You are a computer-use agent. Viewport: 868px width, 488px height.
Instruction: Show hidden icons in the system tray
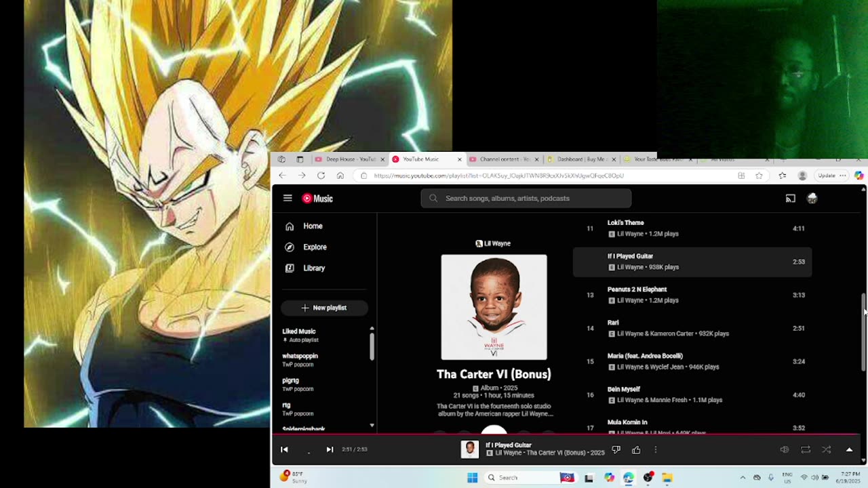tap(743, 478)
